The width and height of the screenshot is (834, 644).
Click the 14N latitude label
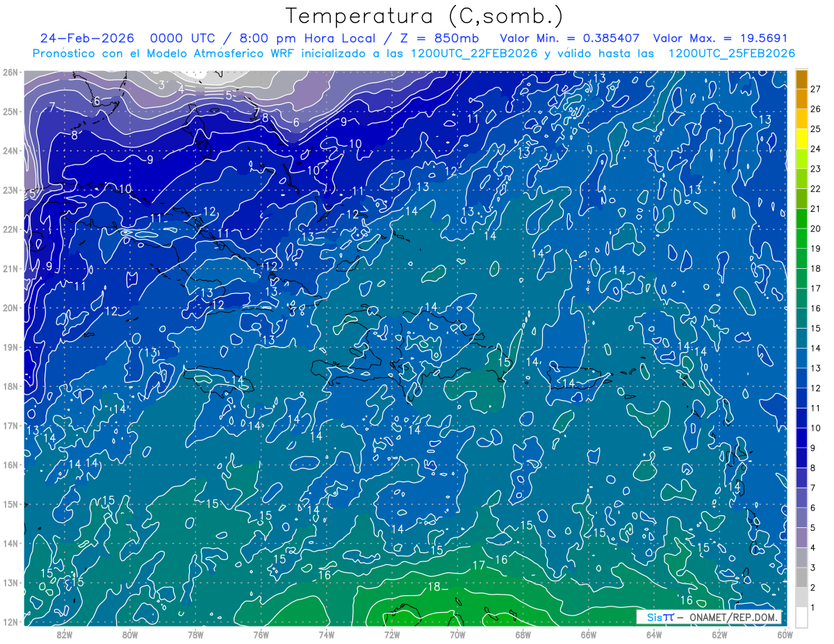(x=10, y=543)
